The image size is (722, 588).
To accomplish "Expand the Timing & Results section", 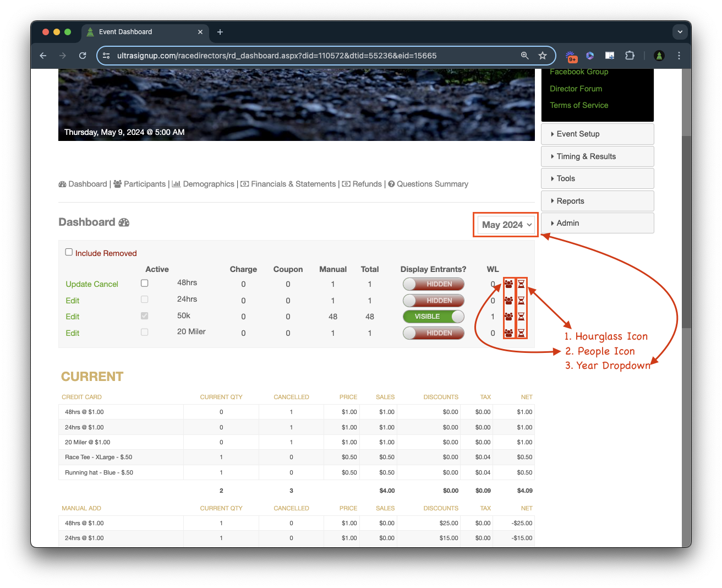I will tap(597, 156).
